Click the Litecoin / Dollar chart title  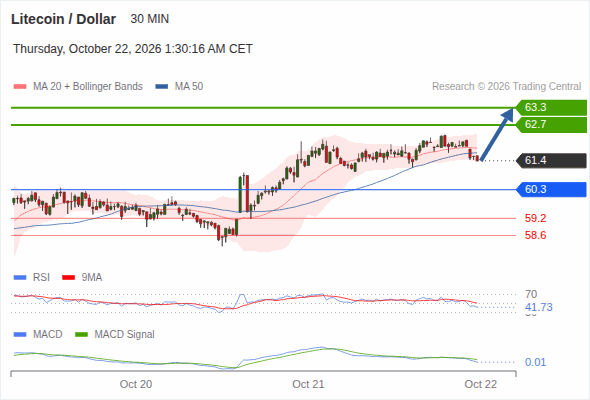coord(64,19)
